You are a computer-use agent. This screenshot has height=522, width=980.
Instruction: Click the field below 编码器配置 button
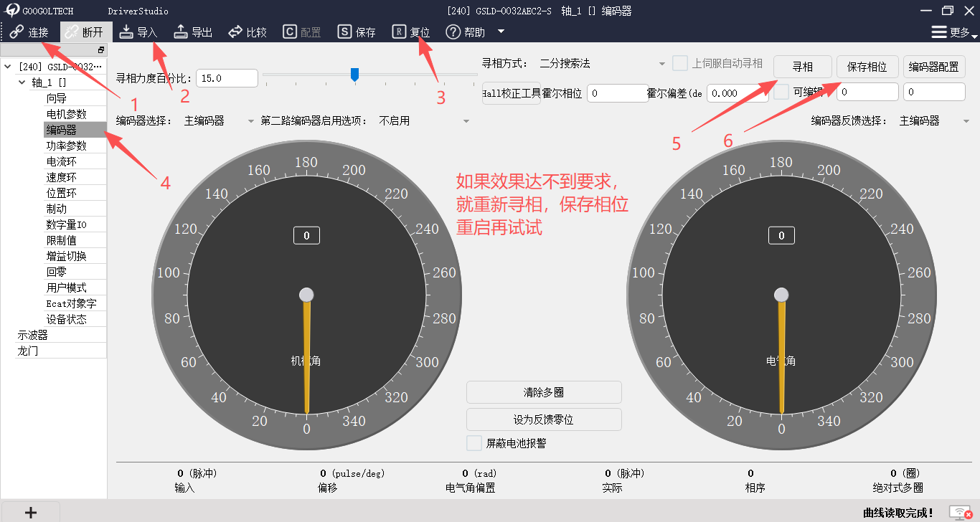click(x=934, y=92)
